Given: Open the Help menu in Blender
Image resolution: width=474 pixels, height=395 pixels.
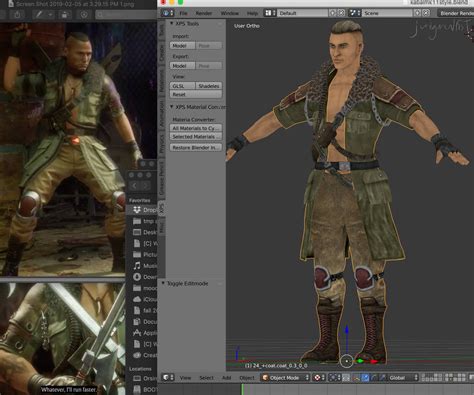Looking at the screenshot, I should pos(252,13).
